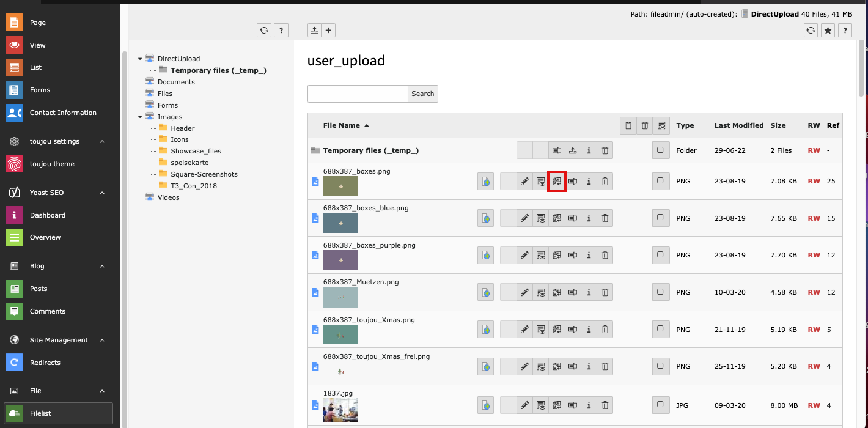The width and height of the screenshot is (868, 428).
Task: Click the Search button
Action: pos(422,94)
